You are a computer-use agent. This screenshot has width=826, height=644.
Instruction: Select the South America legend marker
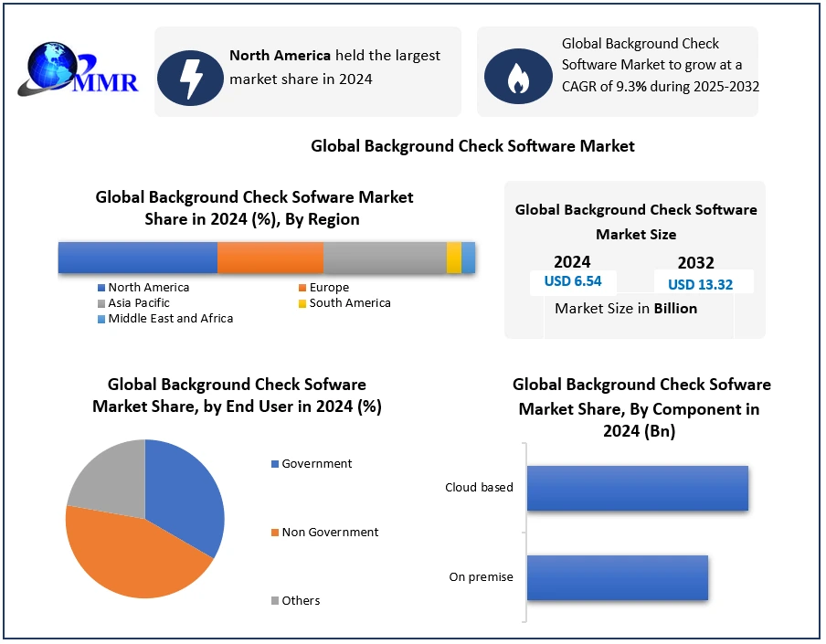coord(302,303)
